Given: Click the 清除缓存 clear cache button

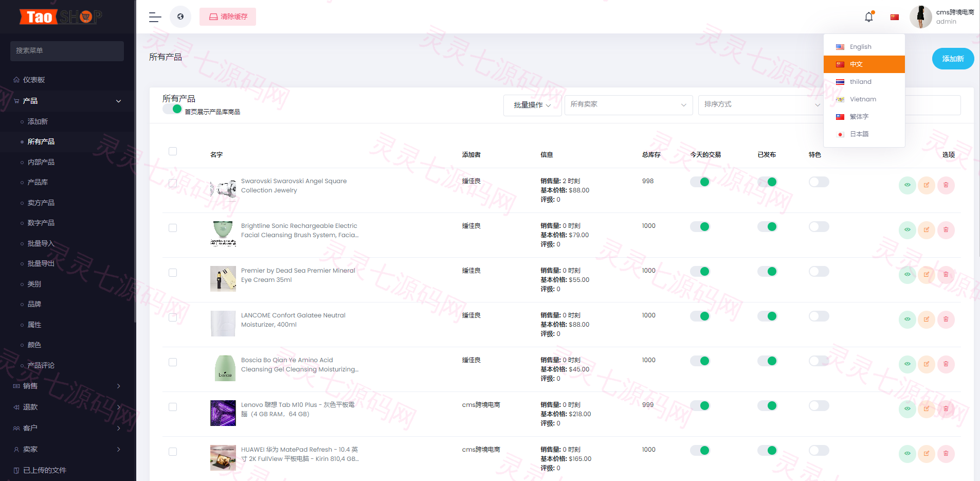Looking at the screenshot, I should click(228, 17).
